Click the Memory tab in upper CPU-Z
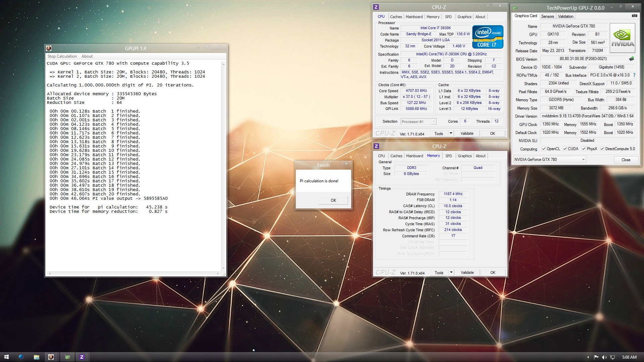This screenshot has width=644, height=362. (433, 17)
